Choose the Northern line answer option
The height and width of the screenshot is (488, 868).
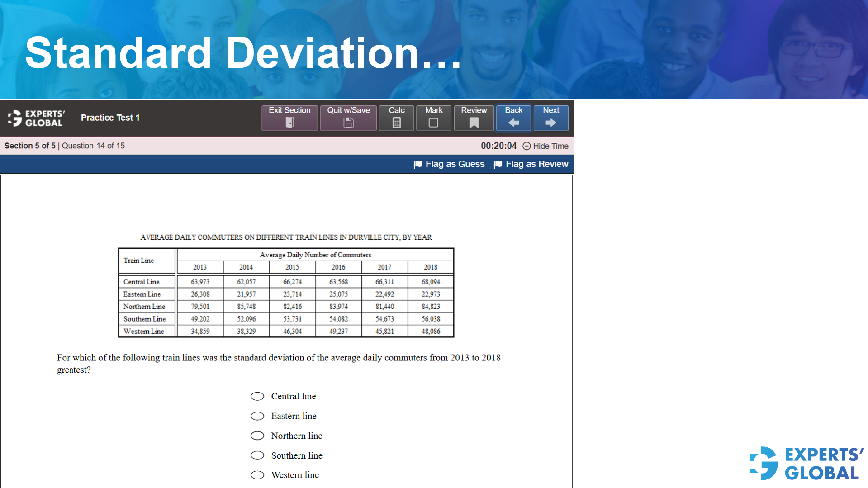[x=257, y=436]
